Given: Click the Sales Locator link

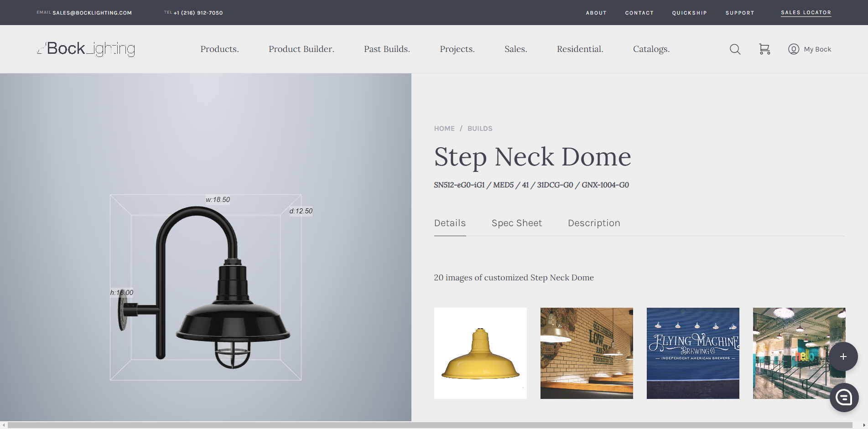Looking at the screenshot, I should tap(806, 13).
